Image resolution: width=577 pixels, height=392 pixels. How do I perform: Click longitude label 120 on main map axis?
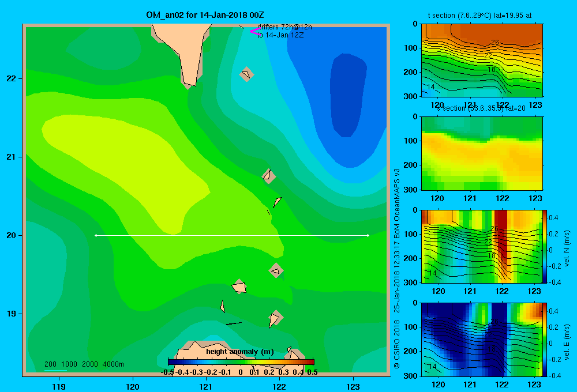point(133,386)
